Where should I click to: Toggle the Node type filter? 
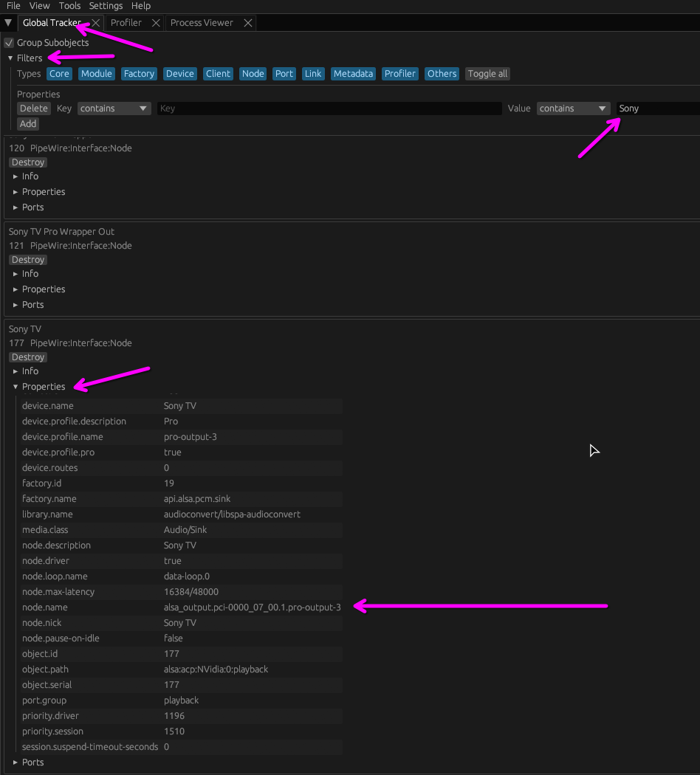coord(253,74)
